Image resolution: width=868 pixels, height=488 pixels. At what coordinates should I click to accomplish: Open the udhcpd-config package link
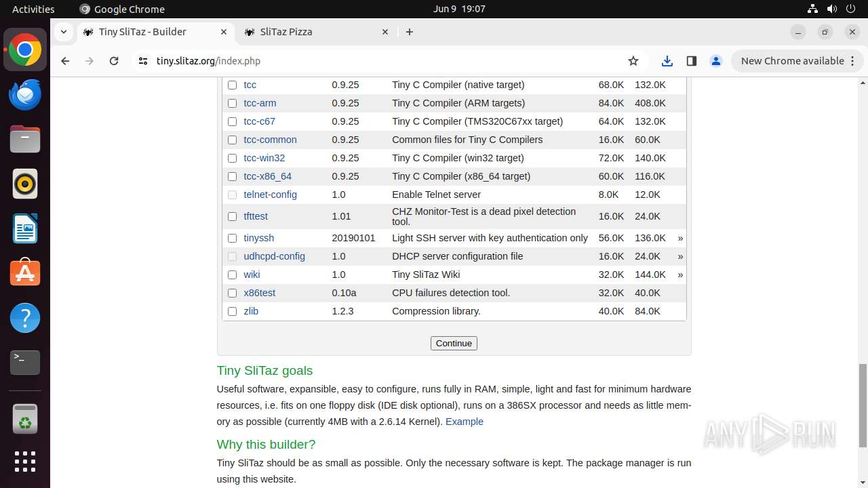(274, 256)
